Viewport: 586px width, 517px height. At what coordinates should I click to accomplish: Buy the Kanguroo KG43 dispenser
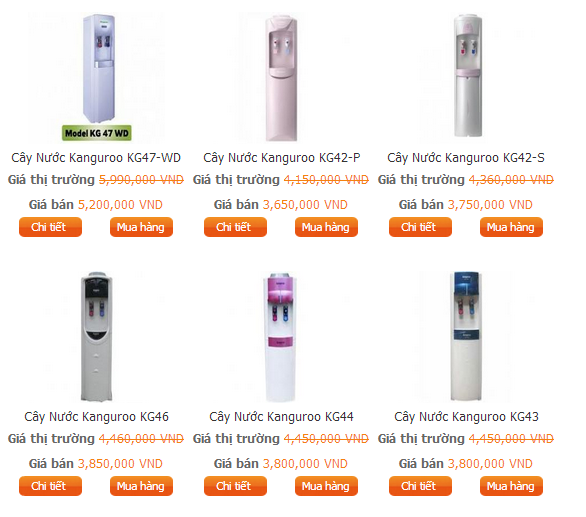click(511, 486)
